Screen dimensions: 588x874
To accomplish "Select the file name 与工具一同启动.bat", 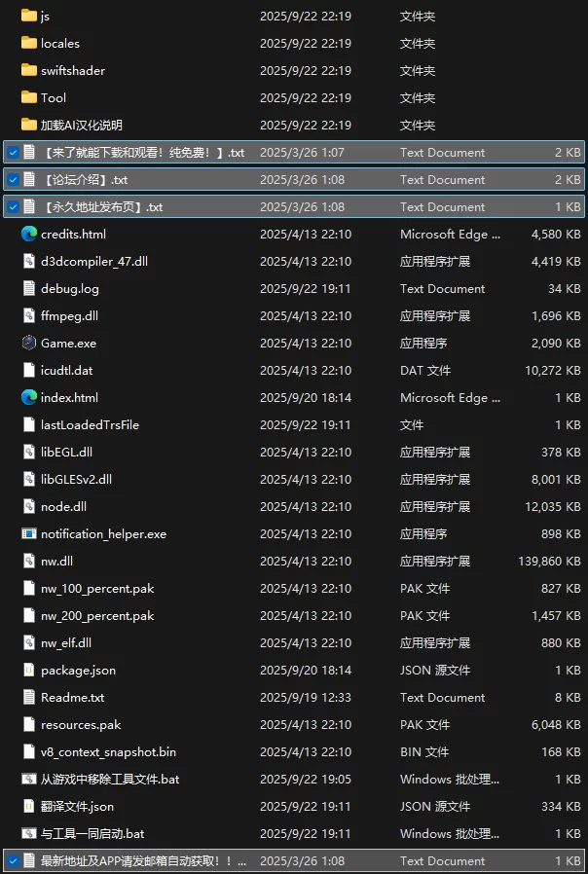I will click(x=92, y=834).
